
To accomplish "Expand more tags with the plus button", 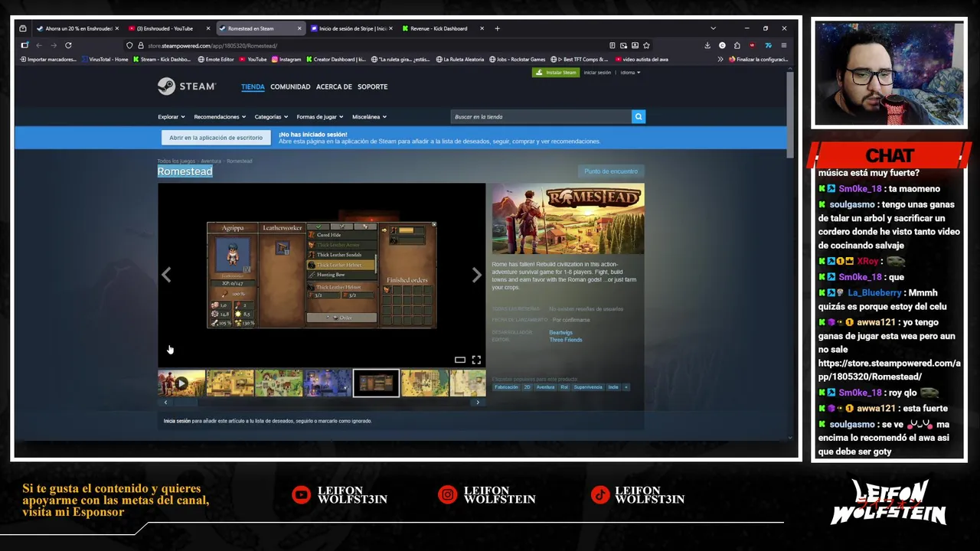I will point(626,387).
